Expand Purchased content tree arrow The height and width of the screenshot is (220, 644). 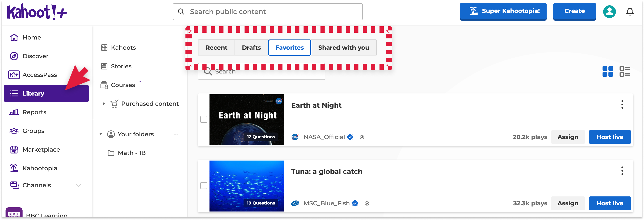(x=104, y=104)
